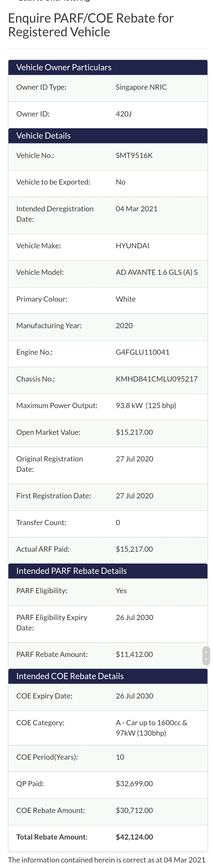Select the Vehicle Details section header

(43, 135)
